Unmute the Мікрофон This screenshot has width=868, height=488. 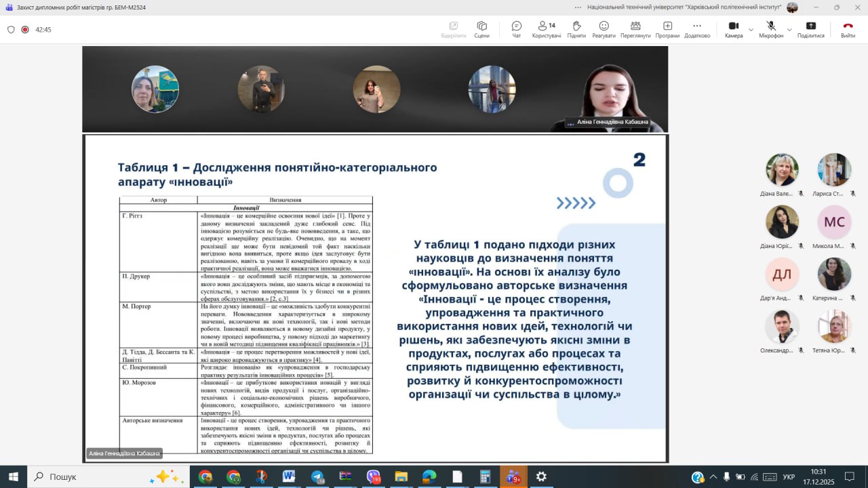pos(770,29)
